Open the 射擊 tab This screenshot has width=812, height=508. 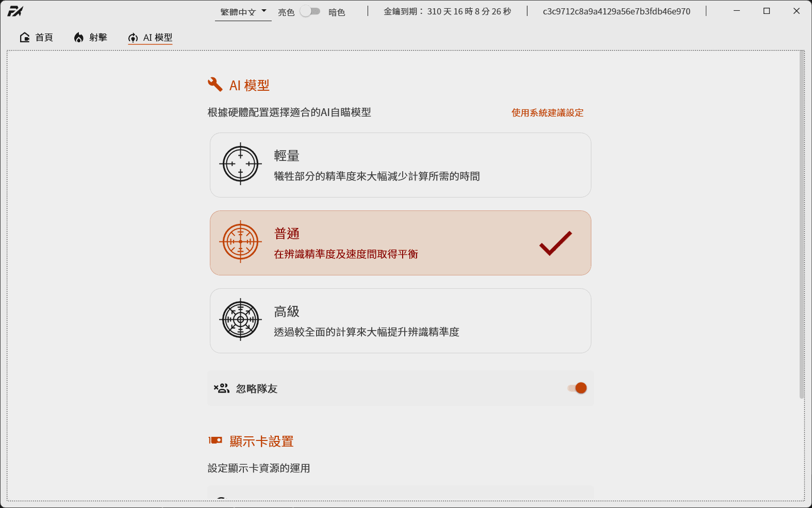(91, 37)
